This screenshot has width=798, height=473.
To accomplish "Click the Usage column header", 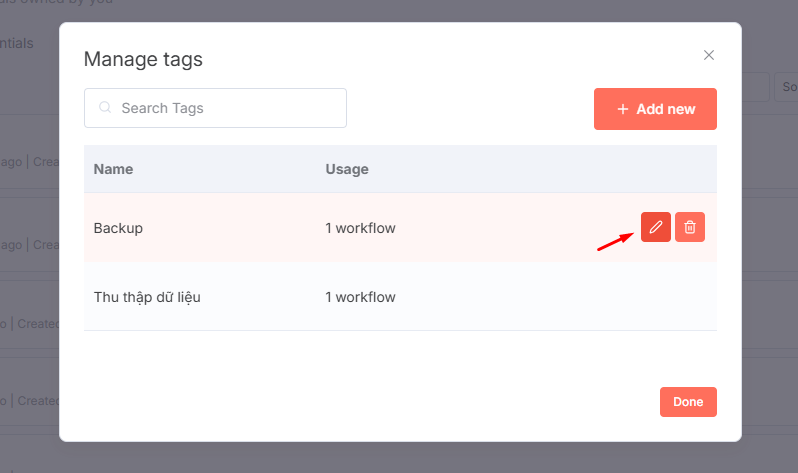I will [347, 169].
